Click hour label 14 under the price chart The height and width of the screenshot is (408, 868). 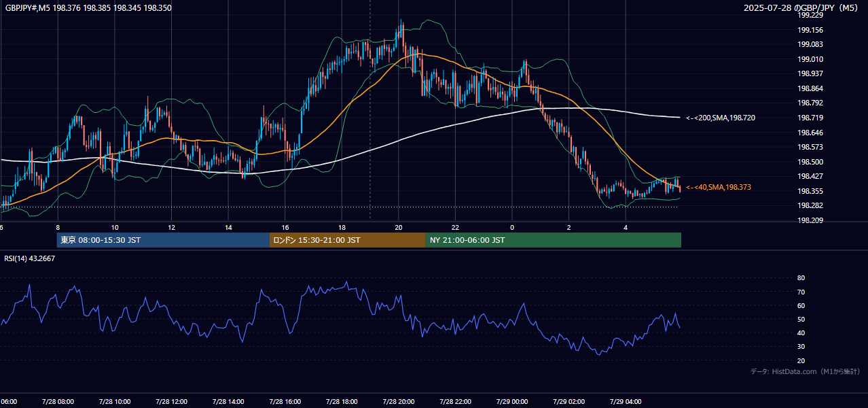[x=228, y=228]
